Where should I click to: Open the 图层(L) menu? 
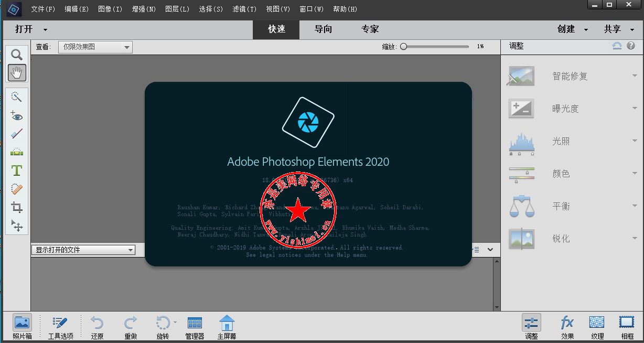point(177,9)
